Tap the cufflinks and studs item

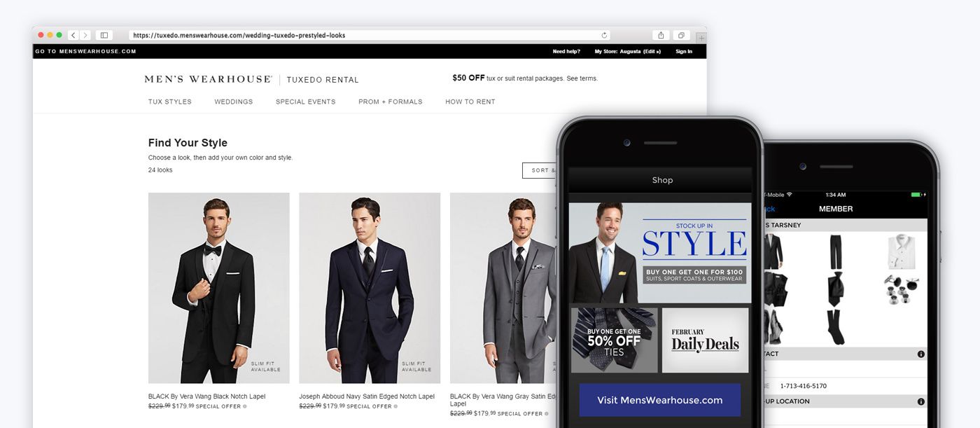[x=902, y=289]
